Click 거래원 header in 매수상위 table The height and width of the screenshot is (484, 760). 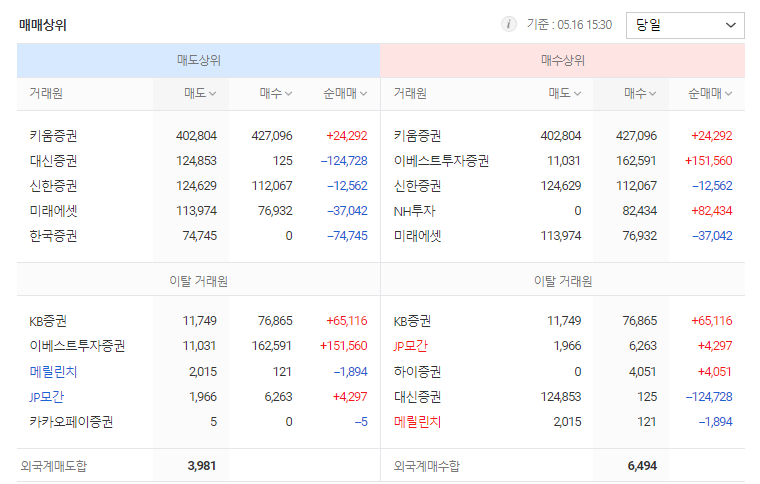[x=410, y=93]
